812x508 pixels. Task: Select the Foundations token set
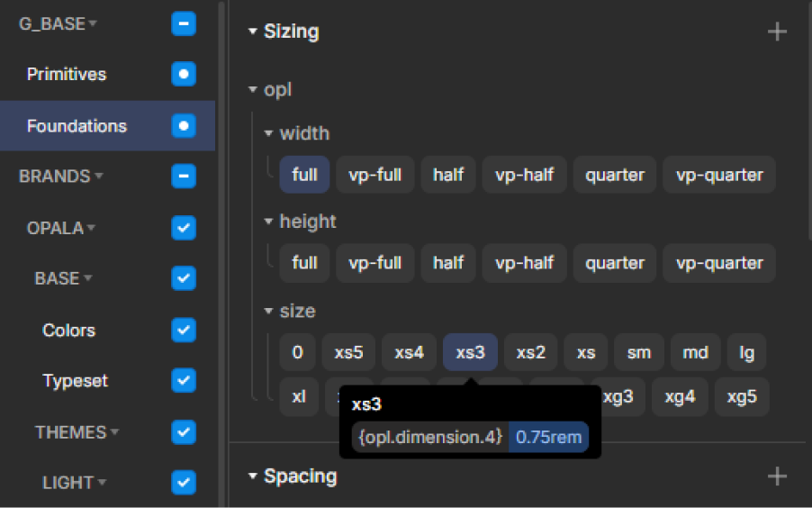coord(77,126)
